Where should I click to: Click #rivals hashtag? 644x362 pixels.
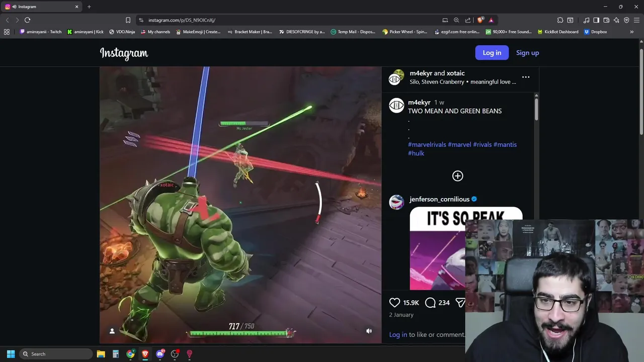coord(482,145)
